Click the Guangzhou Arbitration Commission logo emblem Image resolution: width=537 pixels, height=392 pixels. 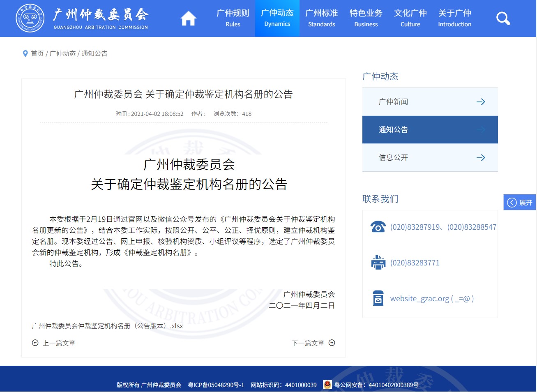(x=30, y=18)
